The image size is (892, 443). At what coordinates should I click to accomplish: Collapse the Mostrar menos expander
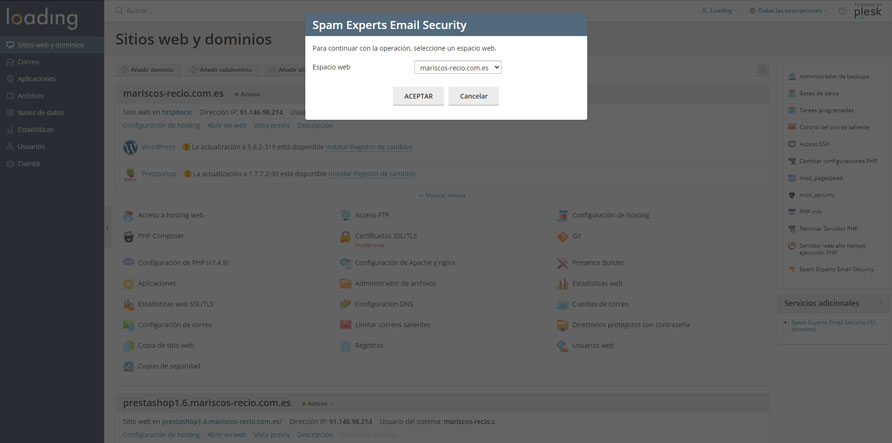pos(441,195)
